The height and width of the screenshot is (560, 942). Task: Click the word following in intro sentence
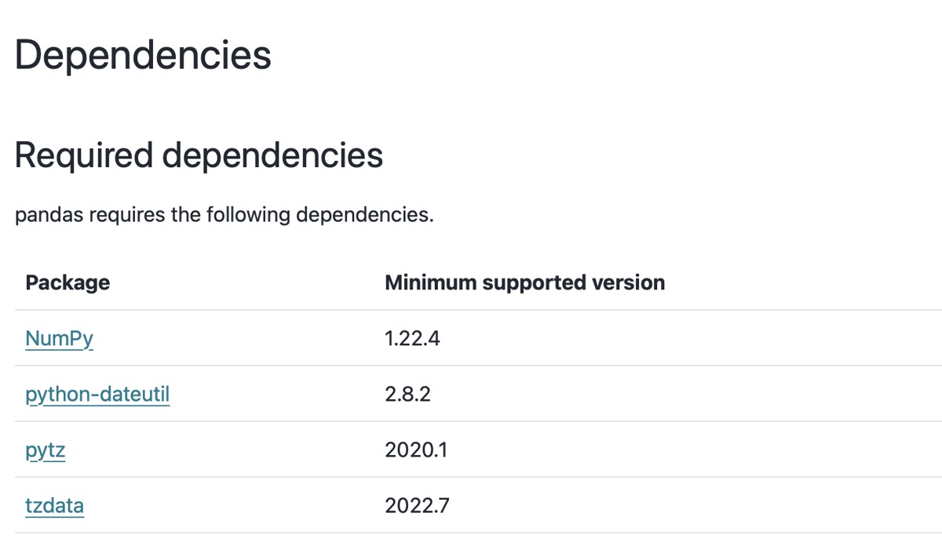[248, 215]
